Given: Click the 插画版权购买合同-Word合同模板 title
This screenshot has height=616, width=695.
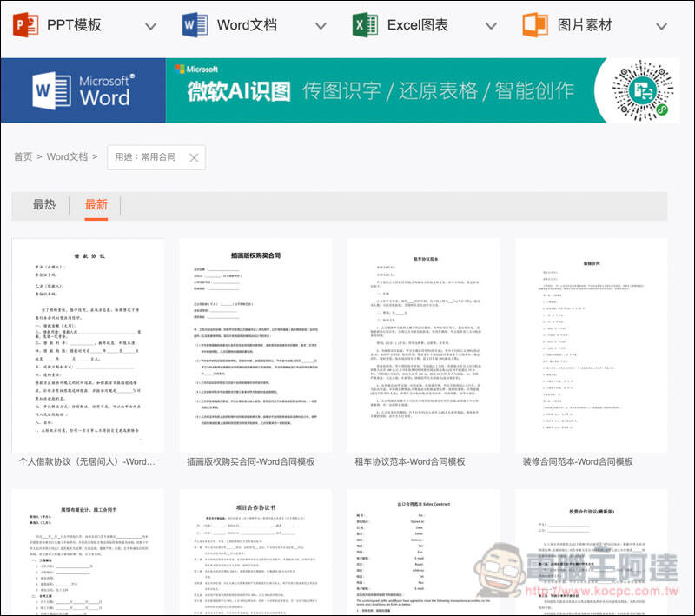Looking at the screenshot, I should click(x=251, y=461).
